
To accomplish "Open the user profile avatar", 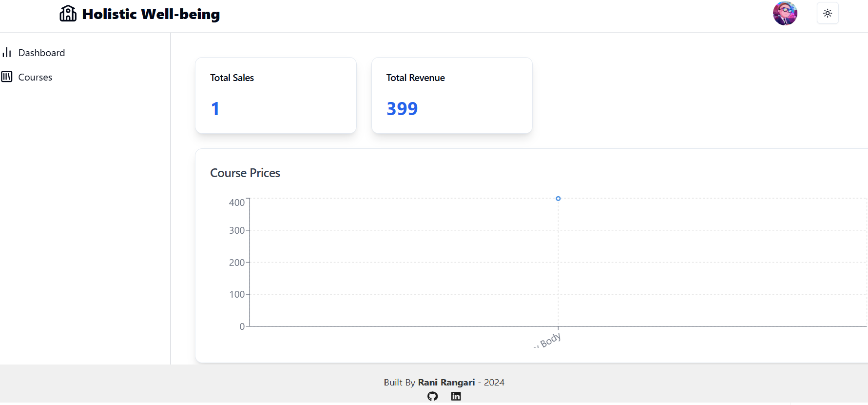I will coord(785,13).
